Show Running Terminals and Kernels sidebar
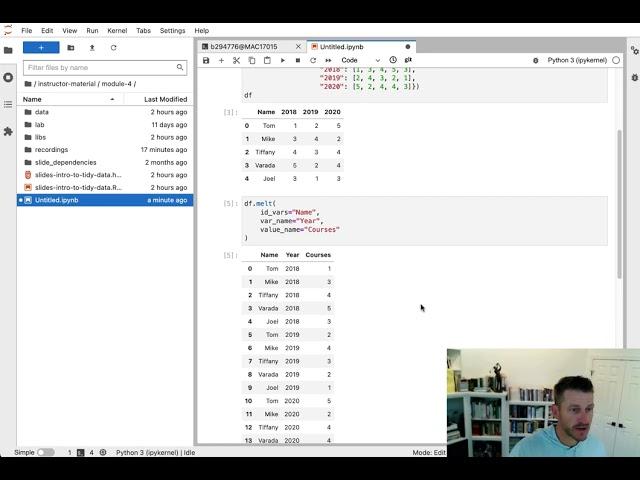The image size is (640, 480). pyautogui.click(x=8, y=76)
